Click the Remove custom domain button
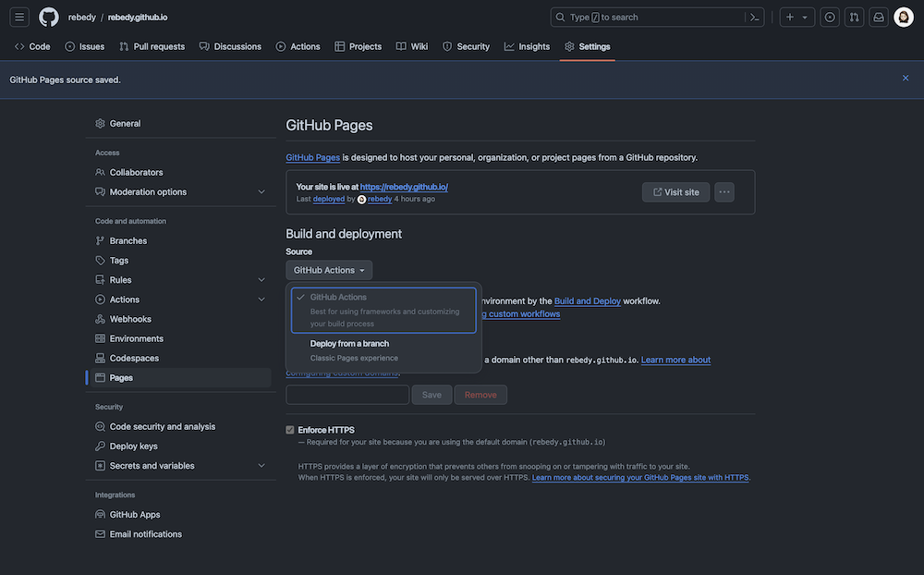The height and width of the screenshot is (575, 924). pyautogui.click(x=480, y=395)
